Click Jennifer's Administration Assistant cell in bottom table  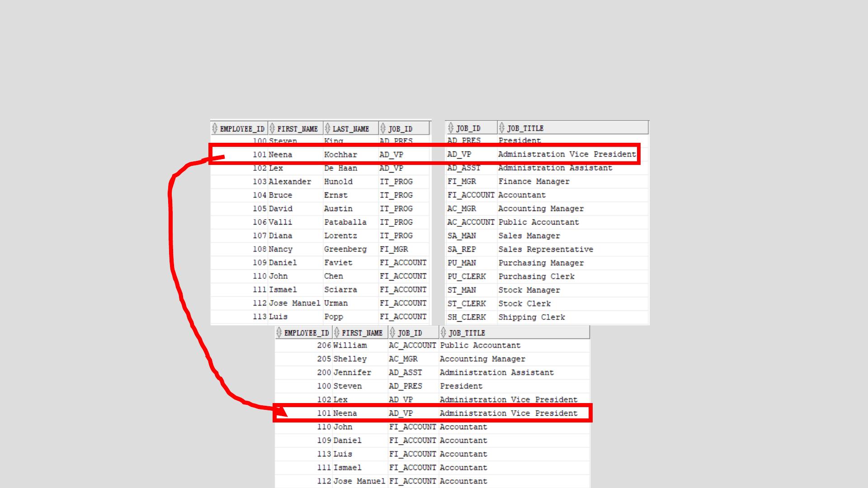click(x=496, y=372)
